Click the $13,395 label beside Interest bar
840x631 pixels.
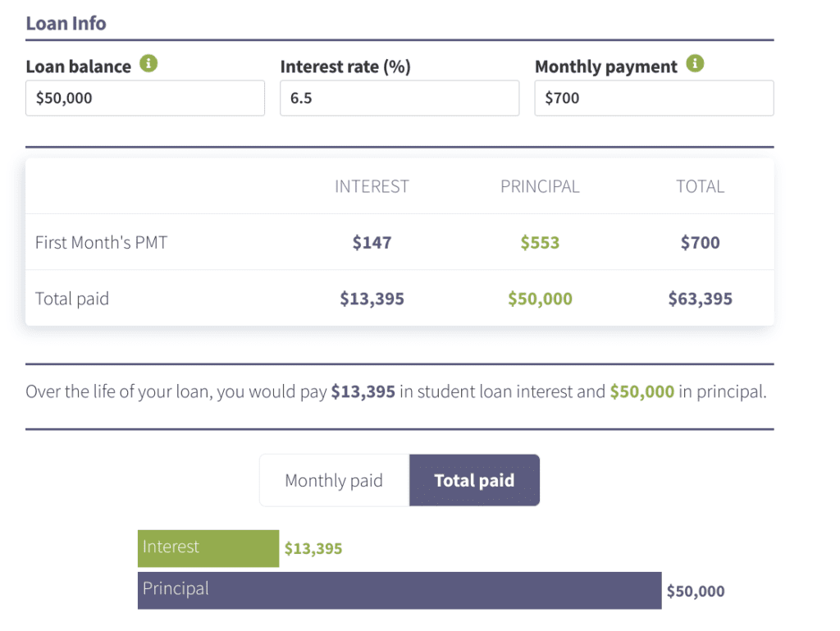[313, 549]
